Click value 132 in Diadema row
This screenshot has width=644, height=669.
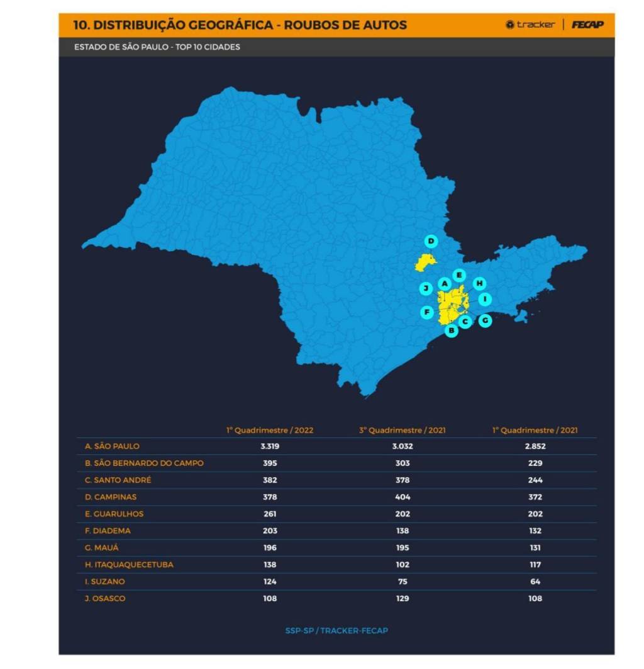[535, 531]
